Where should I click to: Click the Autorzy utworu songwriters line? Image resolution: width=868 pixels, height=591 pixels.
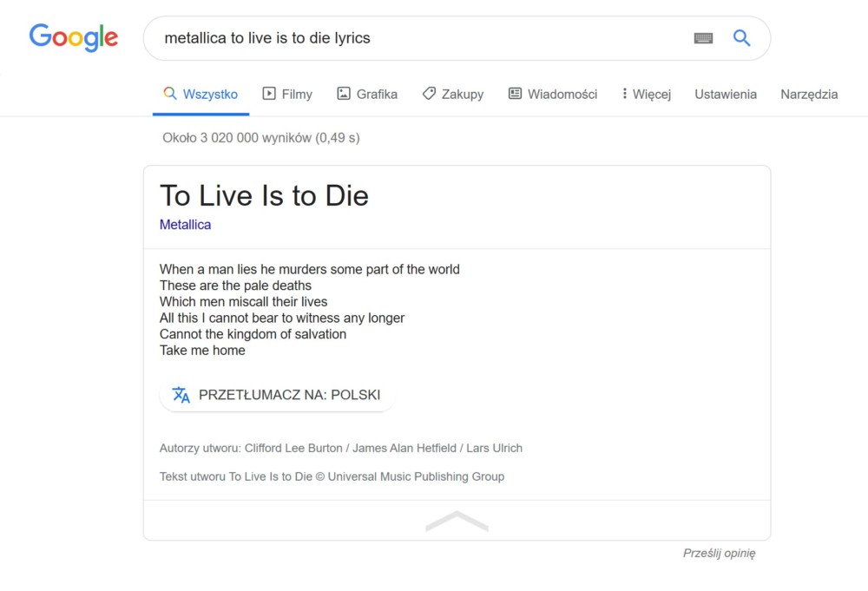tap(341, 448)
